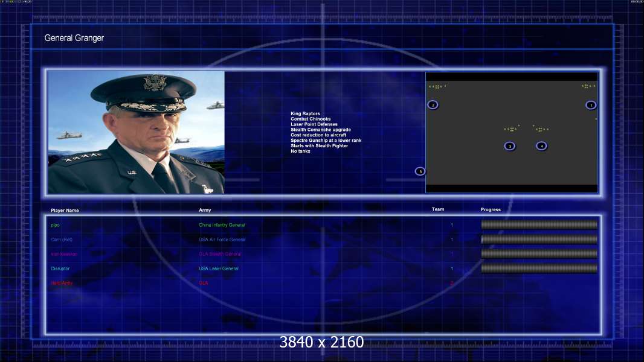Click red GLA army entry
644x362 pixels.
click(204, 283)
